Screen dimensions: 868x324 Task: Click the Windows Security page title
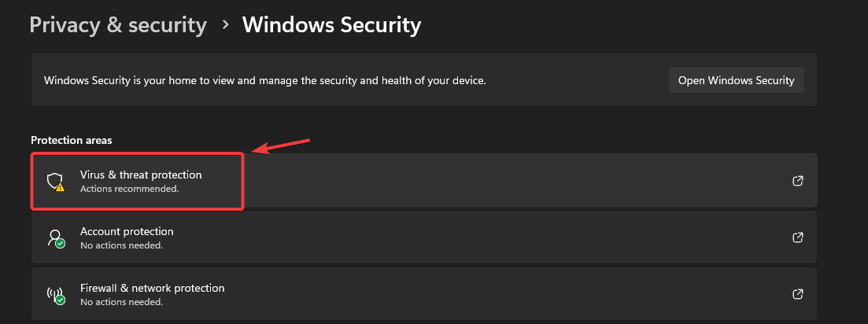point(331,25)
